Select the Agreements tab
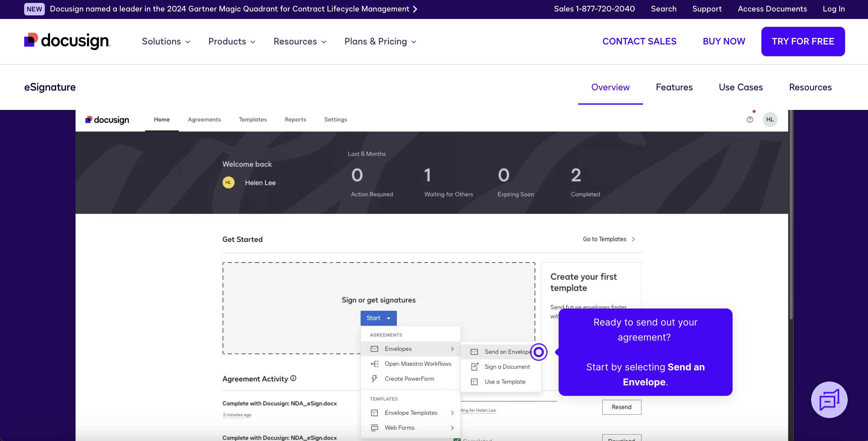Viewport: 868px width, 441px height. (204, 119)
